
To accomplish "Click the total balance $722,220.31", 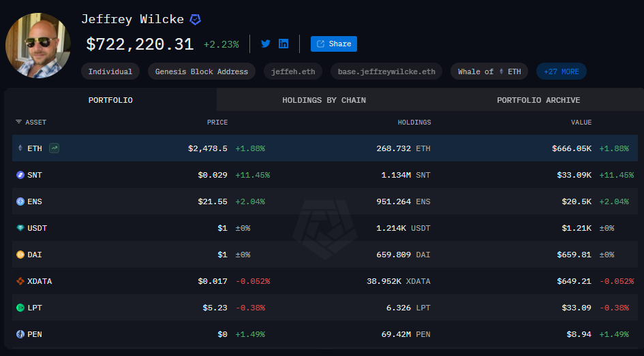I will pos(140,44).
